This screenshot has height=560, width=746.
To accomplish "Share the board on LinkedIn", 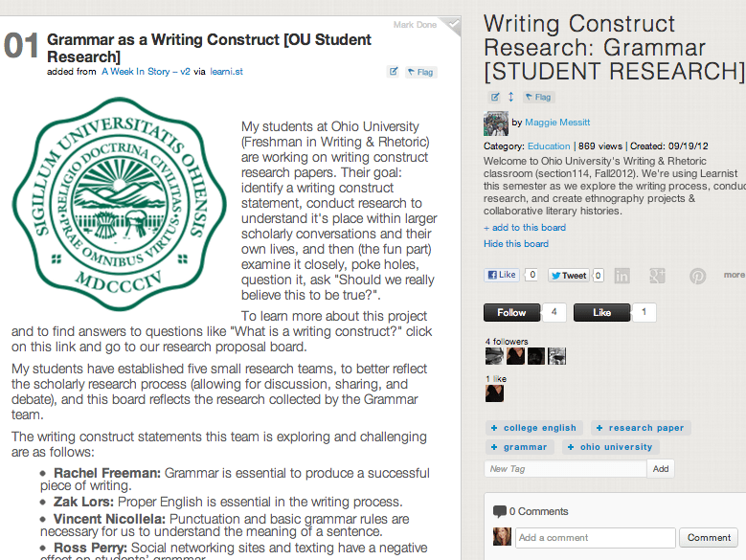I will point(622,276).
